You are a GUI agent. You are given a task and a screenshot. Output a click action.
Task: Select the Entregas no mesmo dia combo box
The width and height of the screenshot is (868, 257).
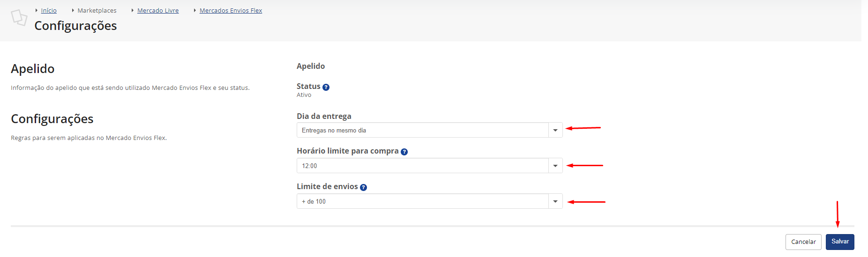pos(429,130)
